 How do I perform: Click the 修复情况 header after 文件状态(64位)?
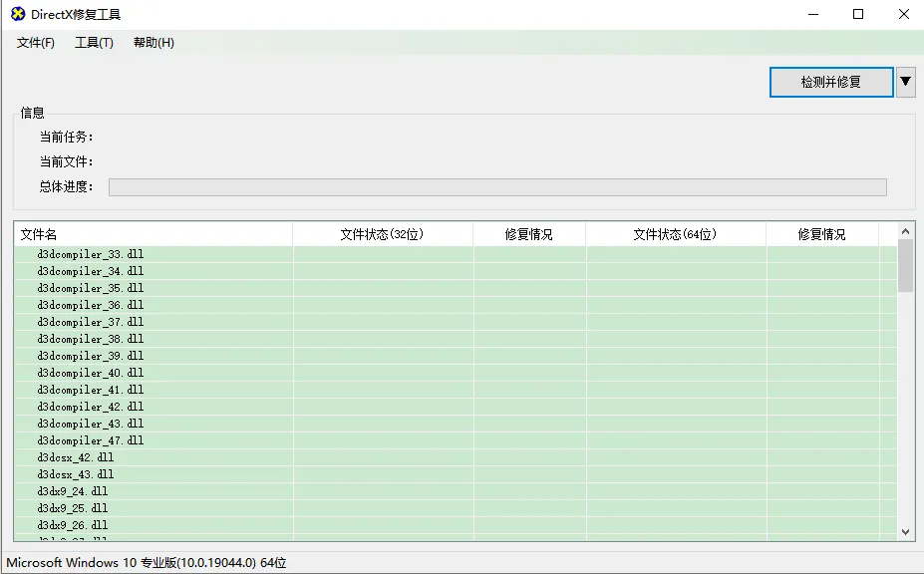[x=822, y=234]
